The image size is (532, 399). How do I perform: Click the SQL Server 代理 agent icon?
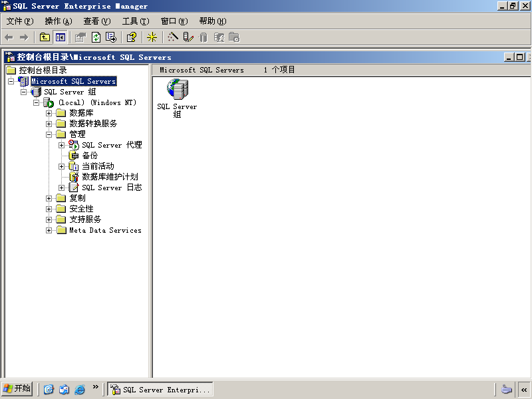click(74, 145)
